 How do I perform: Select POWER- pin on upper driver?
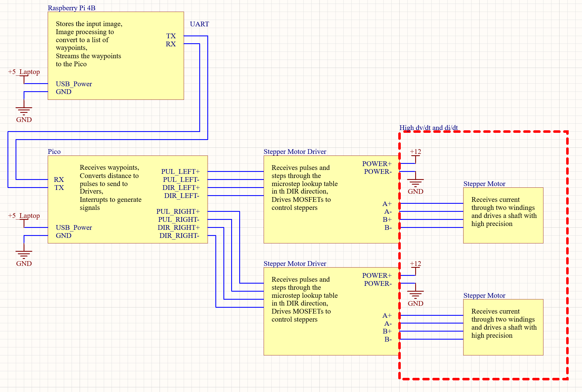click(x=378, y=172)
